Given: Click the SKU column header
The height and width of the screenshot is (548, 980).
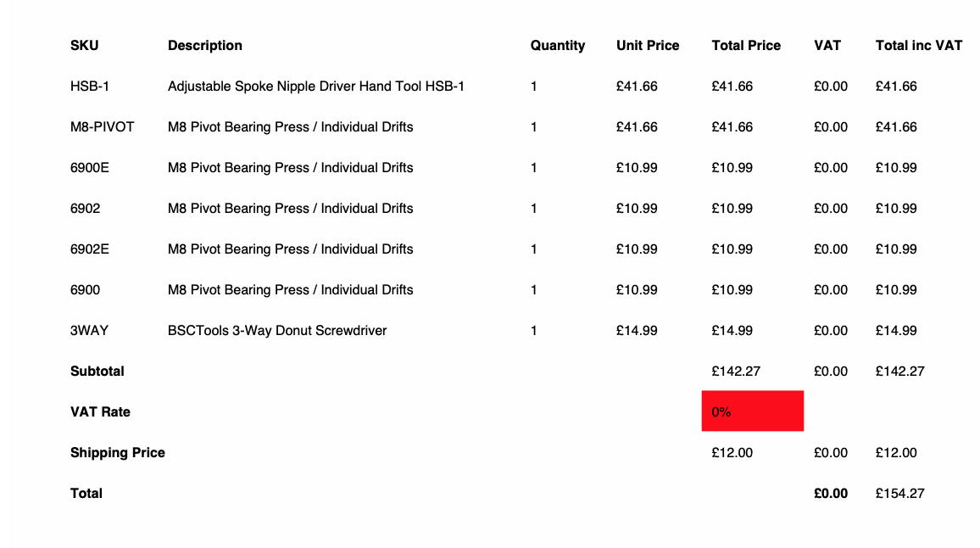Looking at the screenshot, I should pyautogui.click(x=84, y=45).
